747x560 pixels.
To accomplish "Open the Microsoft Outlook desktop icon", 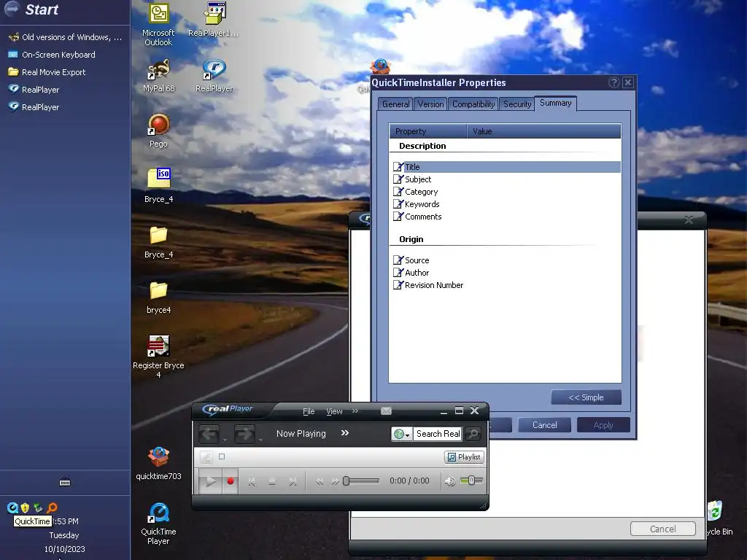I will [158, 25].
